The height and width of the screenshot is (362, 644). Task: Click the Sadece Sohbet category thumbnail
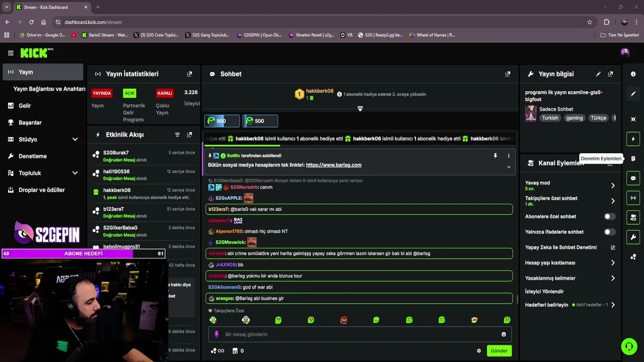[531, 113]
